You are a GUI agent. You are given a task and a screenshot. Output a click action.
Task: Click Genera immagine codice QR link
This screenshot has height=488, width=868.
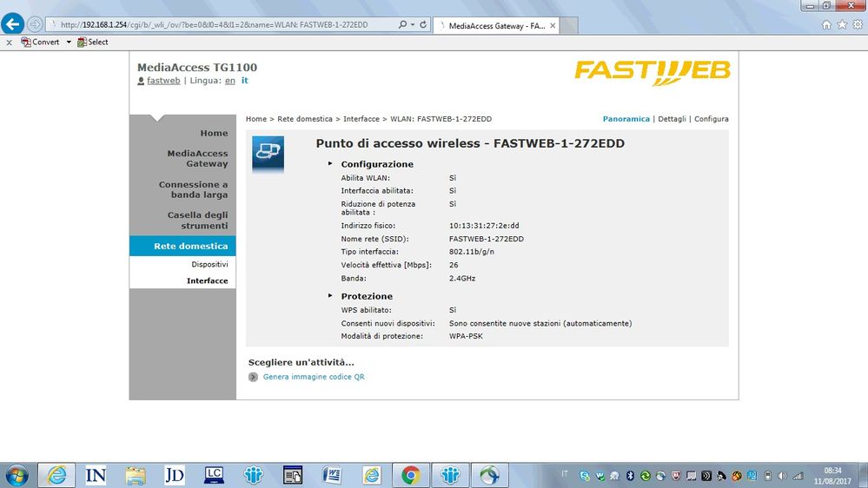[314, 377]
